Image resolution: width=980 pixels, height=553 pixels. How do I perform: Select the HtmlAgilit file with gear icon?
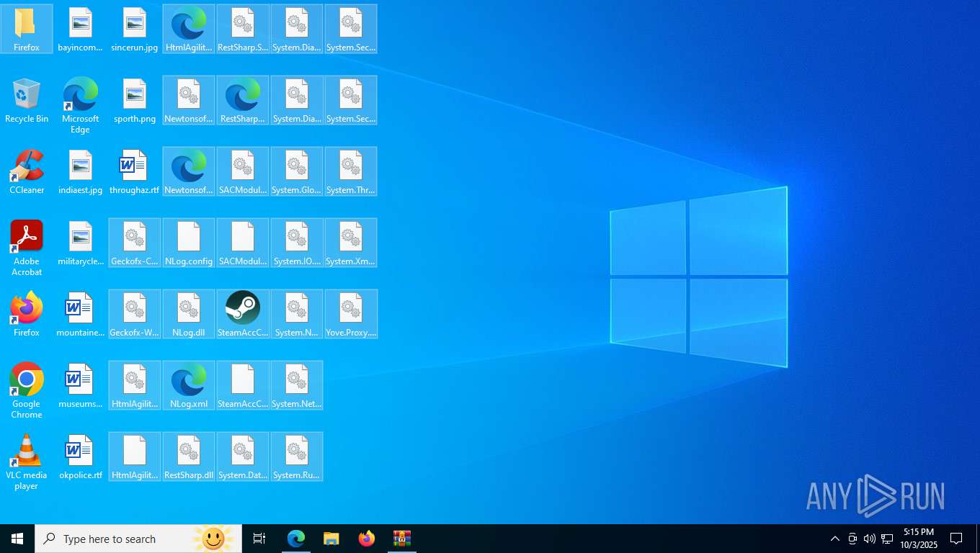point(135,386)
